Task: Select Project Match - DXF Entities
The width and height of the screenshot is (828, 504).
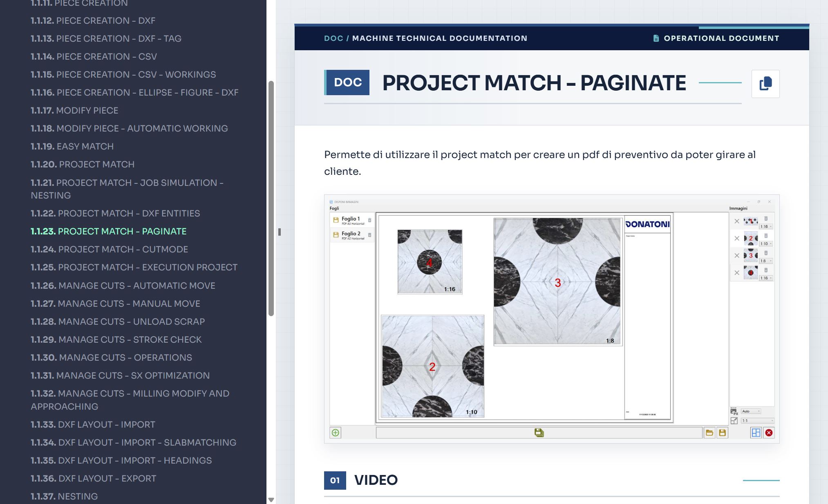Action: 115,213
